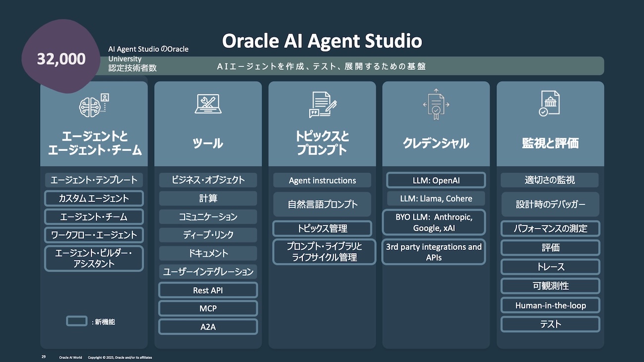Click the document pencil icon above トピックスとプロンプト
Image resolution: width=644 pixels, height=362 pixels.
(322, 104)
